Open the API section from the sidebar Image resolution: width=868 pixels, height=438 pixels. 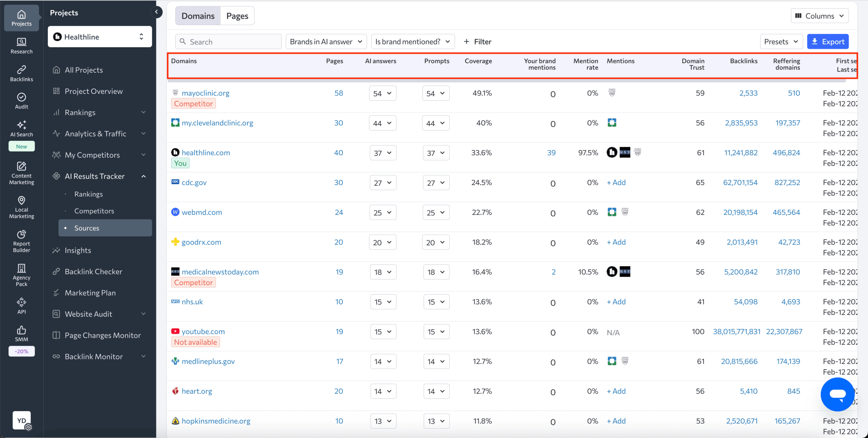[21, 305]
